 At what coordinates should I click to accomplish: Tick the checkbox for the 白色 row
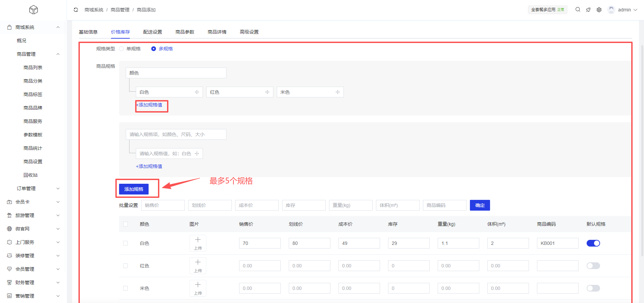(x=125, y=243)
